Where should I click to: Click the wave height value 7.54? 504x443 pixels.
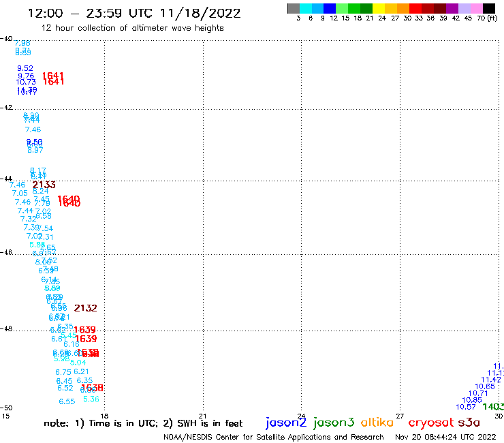[46, 228]
